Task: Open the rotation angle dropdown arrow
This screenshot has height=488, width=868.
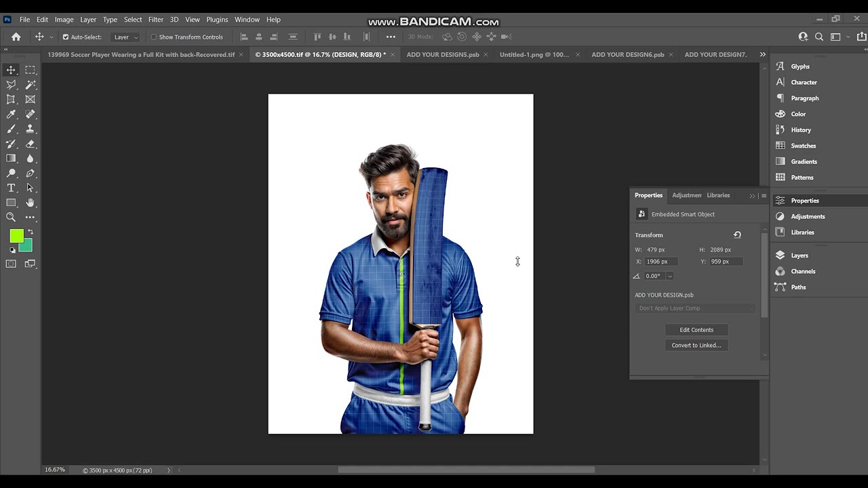Action: click(670, 276)
